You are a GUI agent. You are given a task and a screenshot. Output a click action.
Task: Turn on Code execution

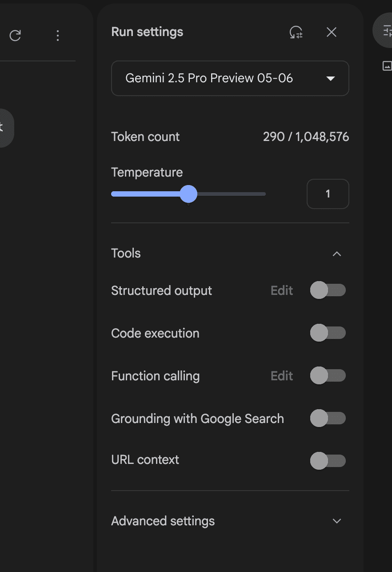pos(328,333)
